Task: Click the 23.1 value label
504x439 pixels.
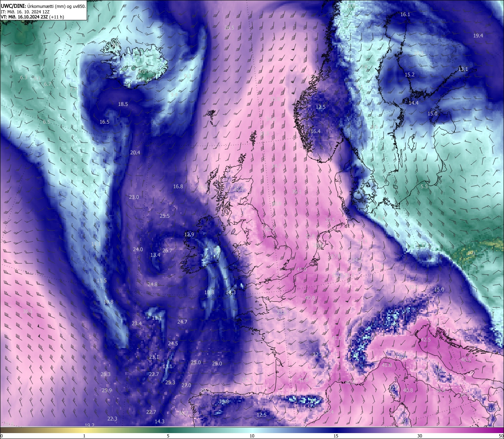Action: (154, 357)
